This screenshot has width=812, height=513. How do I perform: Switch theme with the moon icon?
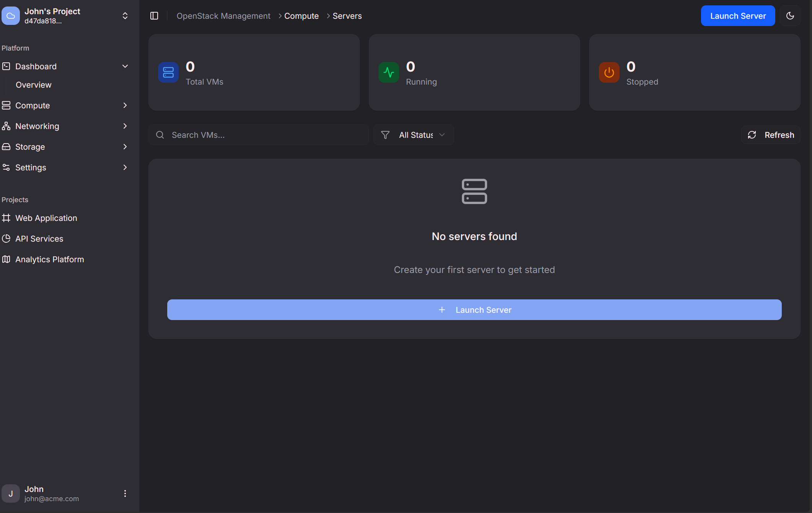point(790,16)
